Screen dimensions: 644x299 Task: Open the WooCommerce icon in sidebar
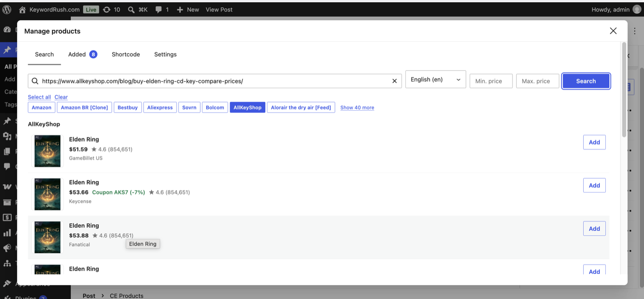point(7,186)
